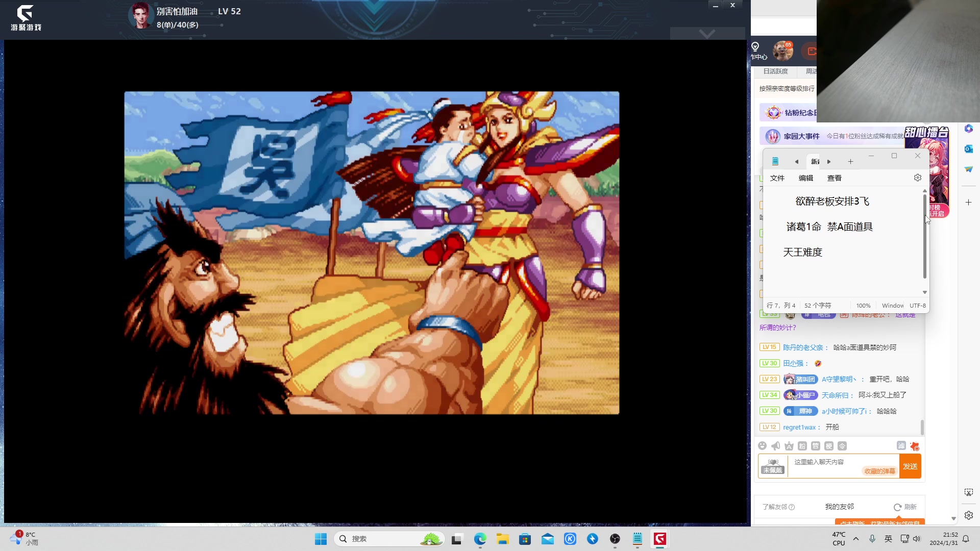Click the Notepad scrollbar up arrow
Image resolution: width=980 pixels, height=551 pixels.
pos(925,191)
